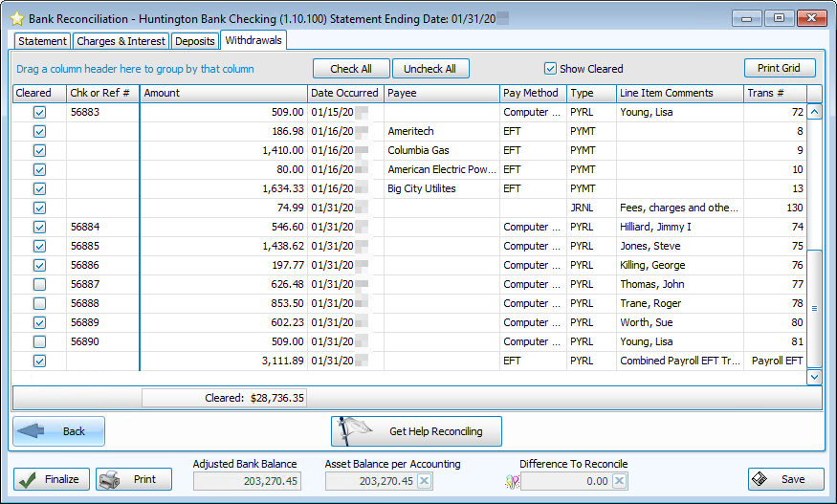Uncheck the Show Cleared checkbox
The image size is (837, 504).
(x=550, y=69)
